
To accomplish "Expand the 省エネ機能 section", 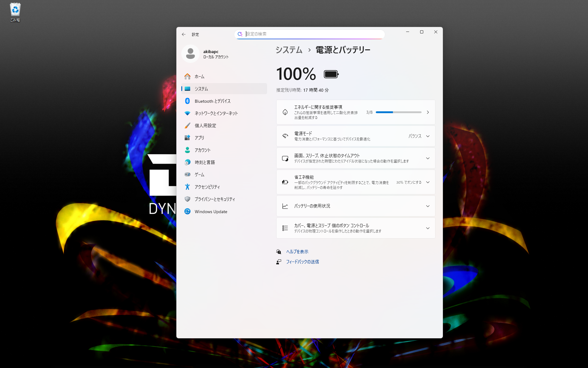I will (x=428, y=182).
